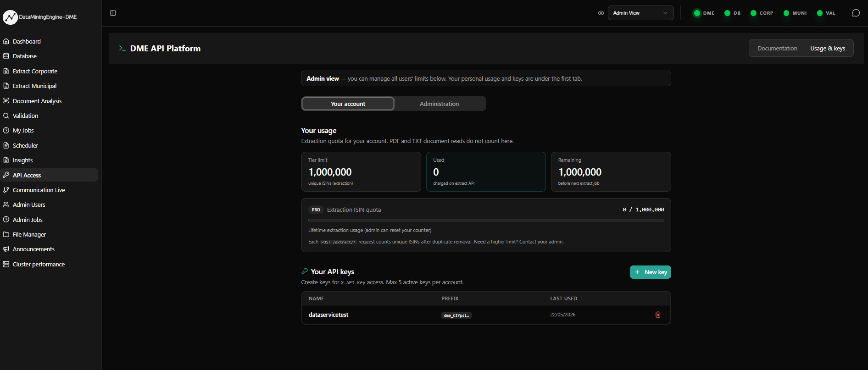This screenshot has width=868, height=370.
Task: Expand the Admin View chevron arrow
Action: (665, 13)
